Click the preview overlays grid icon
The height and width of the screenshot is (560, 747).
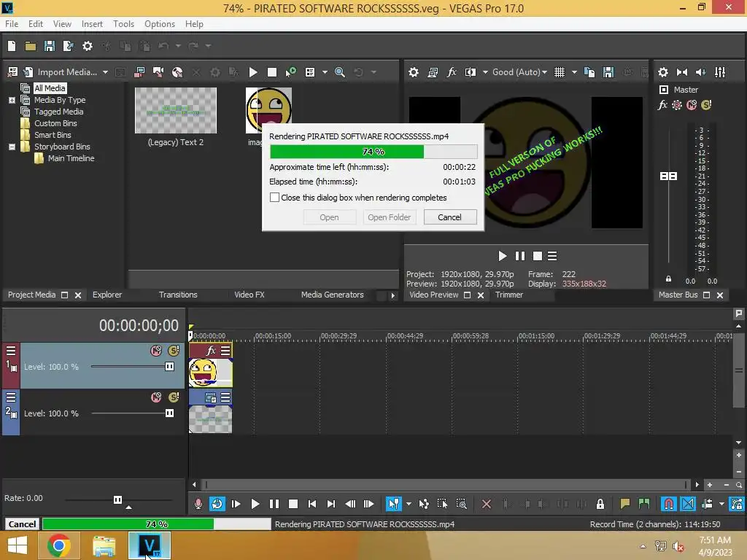click(560, 72)
